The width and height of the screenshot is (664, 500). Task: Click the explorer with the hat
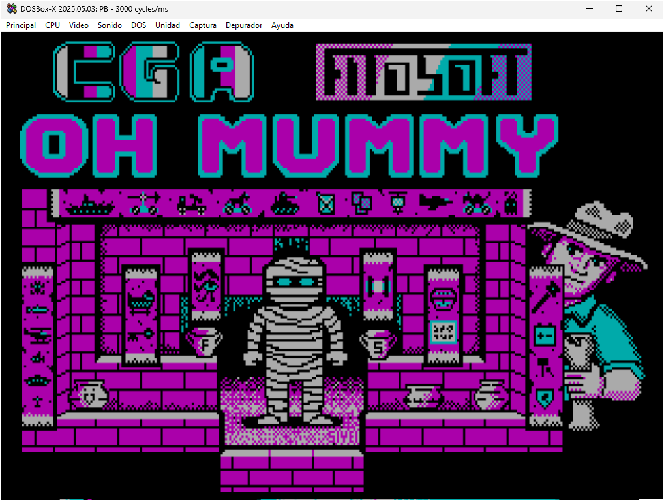(x=593, y=315)
